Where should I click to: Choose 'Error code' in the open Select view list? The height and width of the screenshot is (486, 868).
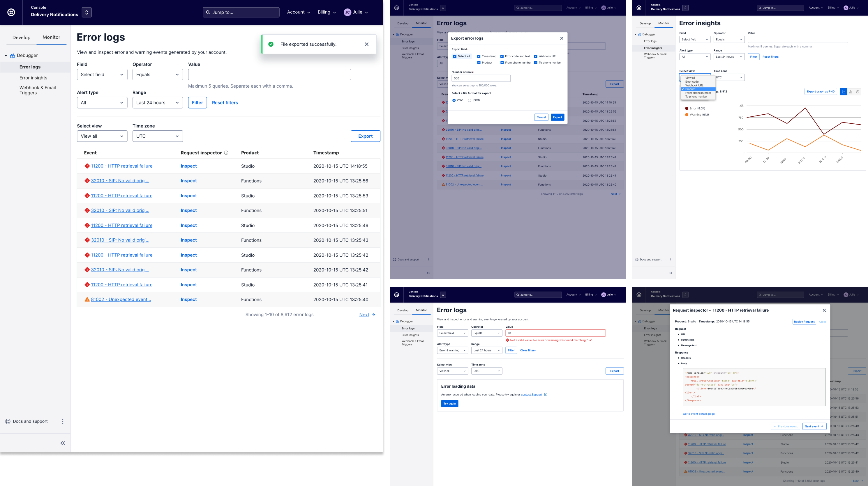[692, 82]
